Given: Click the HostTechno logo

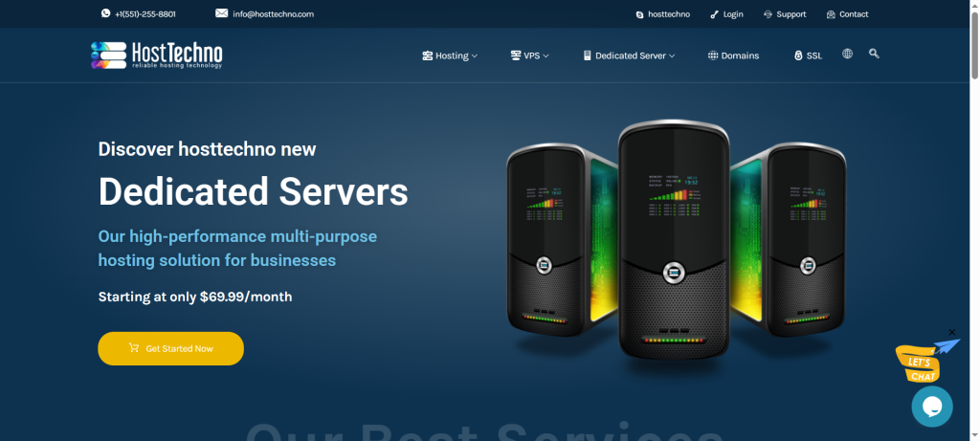Looking at the screenshot, I should coord(156,55).
